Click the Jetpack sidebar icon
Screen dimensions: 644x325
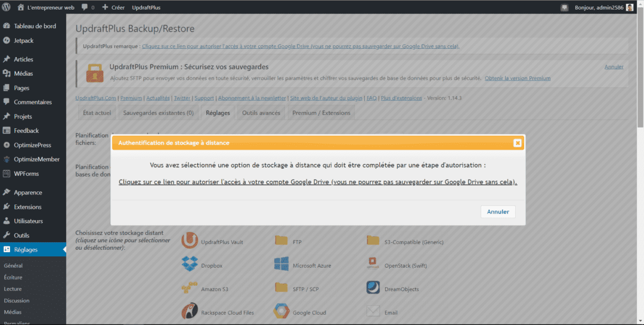[x=7, y=41]
